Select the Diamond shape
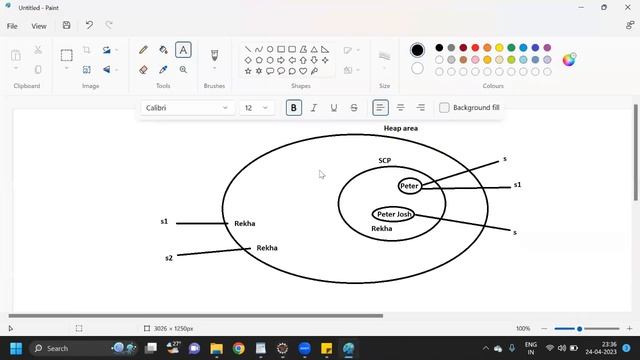The image size is (640, 360). click(248, 60)
